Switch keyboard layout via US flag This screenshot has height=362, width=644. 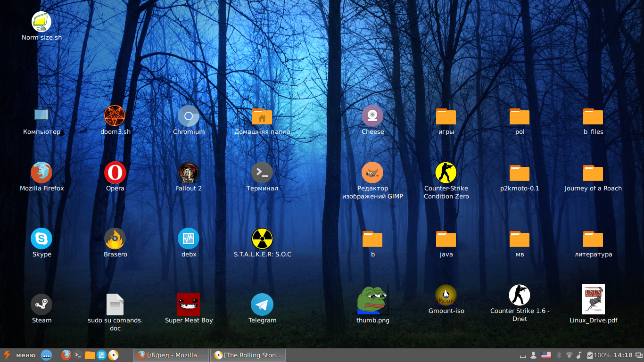546,355
